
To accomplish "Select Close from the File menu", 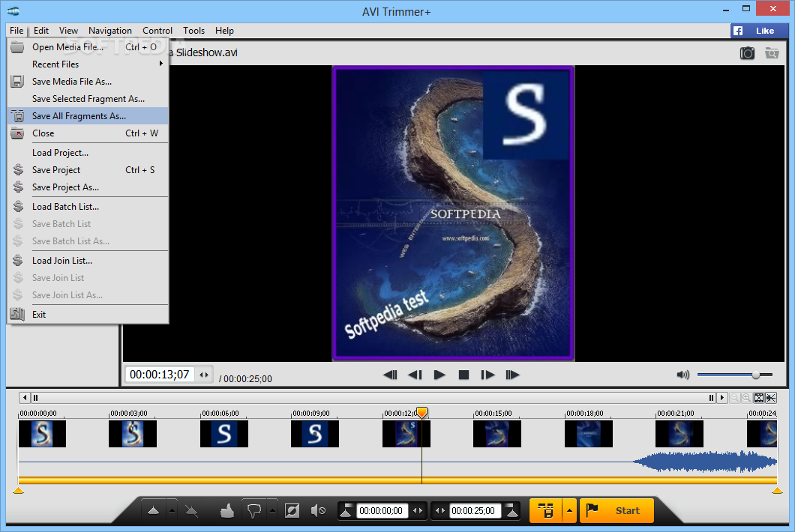I will click(x=88, y=133).
